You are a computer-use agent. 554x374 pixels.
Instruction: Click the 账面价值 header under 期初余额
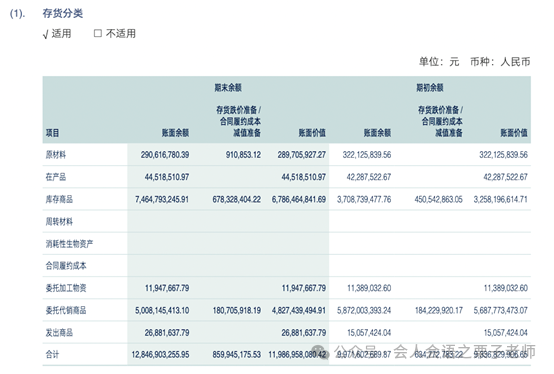pyautogui.click(x=514, y=133)
